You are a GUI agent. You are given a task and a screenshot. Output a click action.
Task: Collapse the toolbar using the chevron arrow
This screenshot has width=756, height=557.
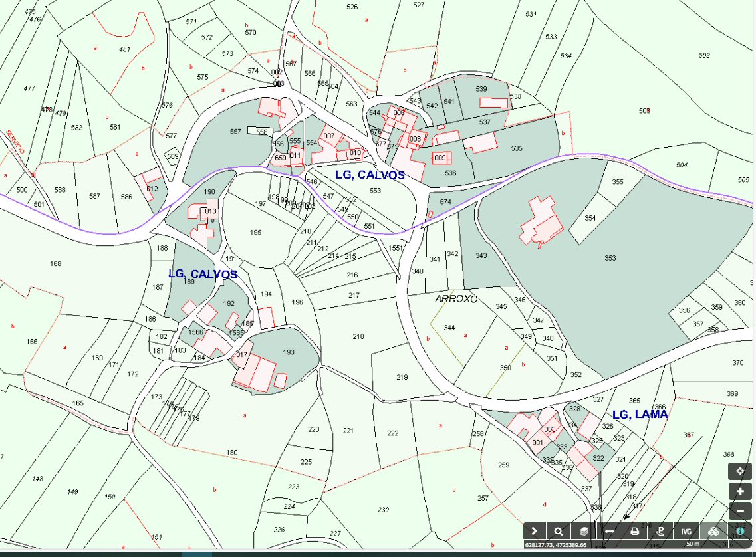pyautogui.click(x=534, y=531)
